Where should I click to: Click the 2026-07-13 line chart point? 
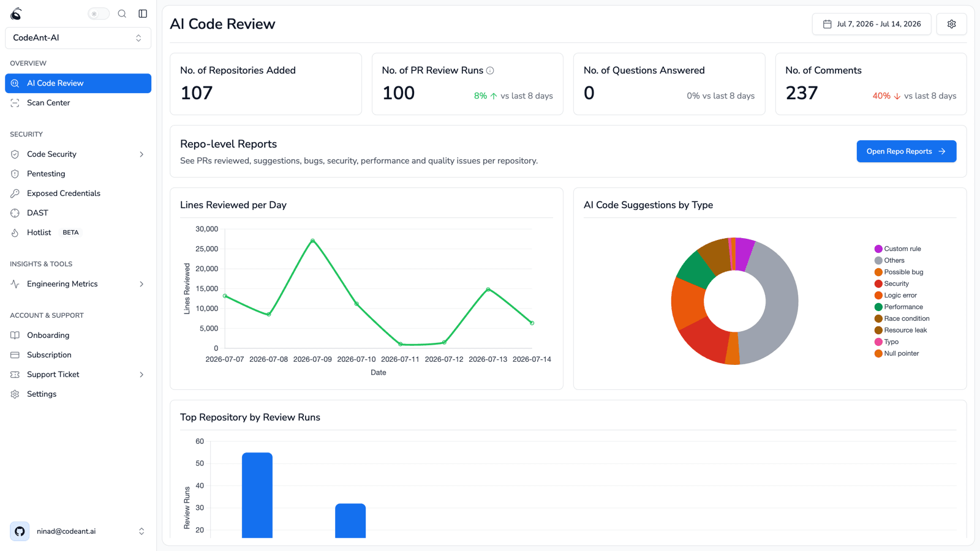(488, 289)
